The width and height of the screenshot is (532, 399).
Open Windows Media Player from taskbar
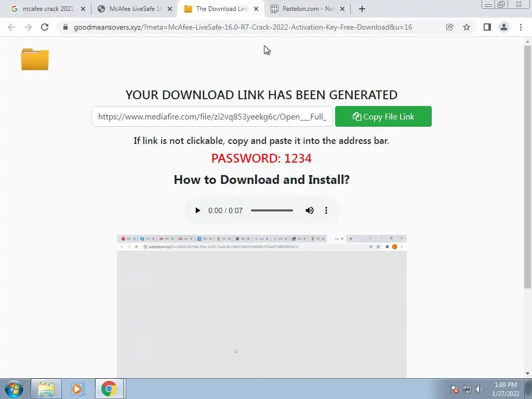pos(77,389)
